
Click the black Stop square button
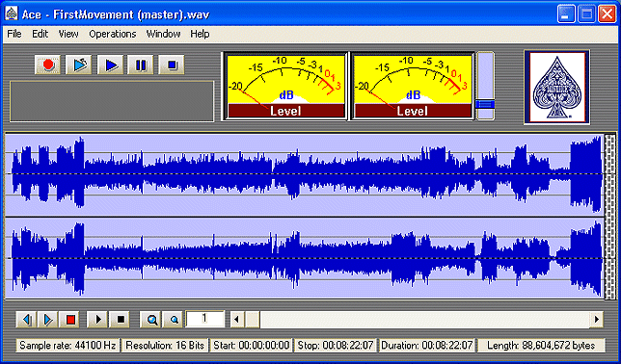click(120, 320)
